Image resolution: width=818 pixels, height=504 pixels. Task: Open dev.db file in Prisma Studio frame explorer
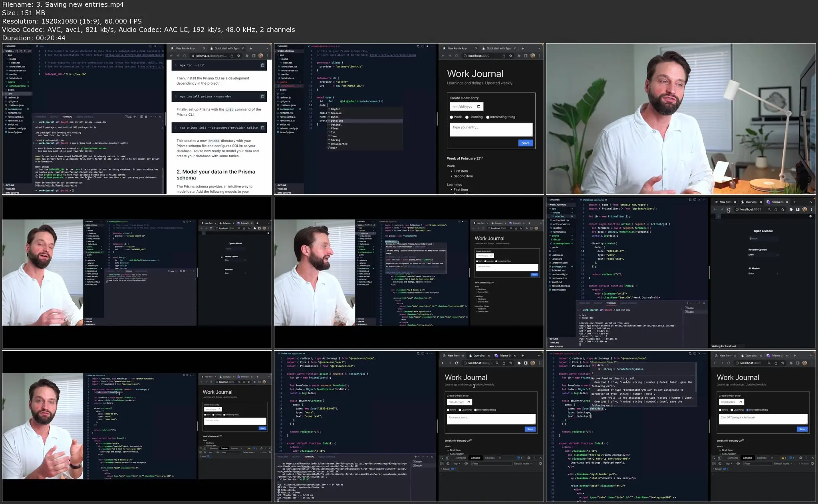557,239
